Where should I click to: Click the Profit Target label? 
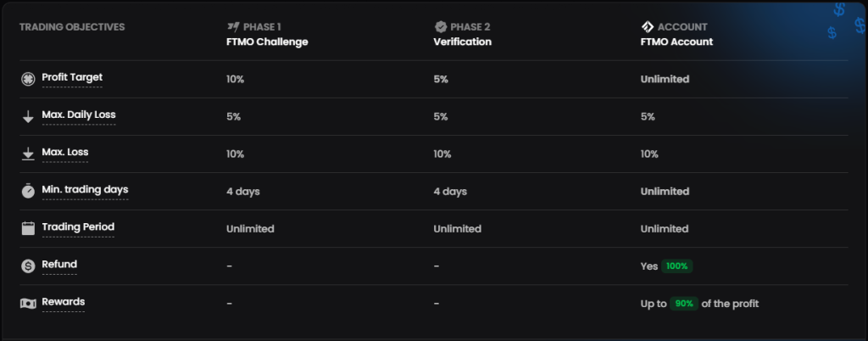tap(72, 77)
